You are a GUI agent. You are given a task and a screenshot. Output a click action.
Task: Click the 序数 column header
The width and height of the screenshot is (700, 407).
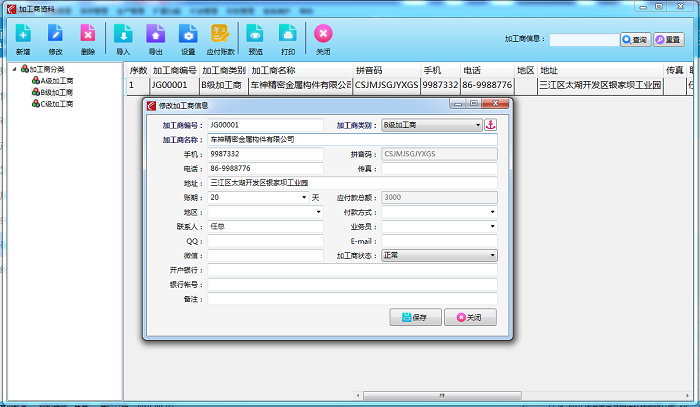tap(138, 70)
